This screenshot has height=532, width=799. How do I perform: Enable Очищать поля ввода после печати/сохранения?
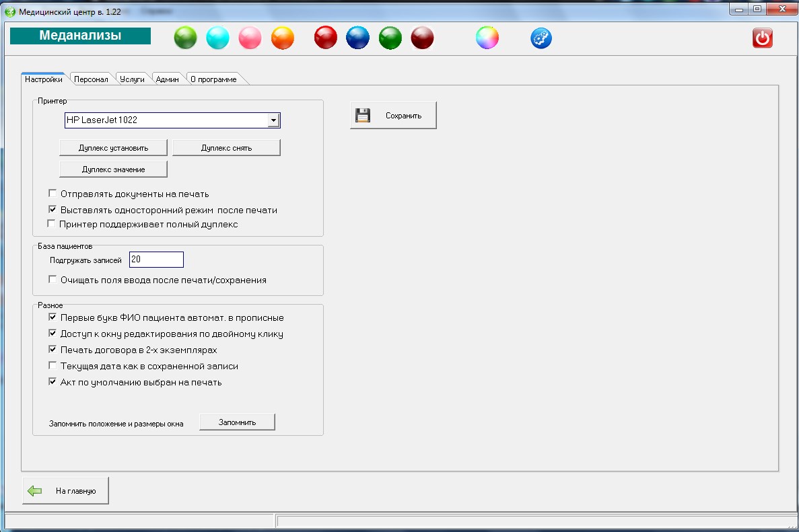pyautogui.click(x=53, y=280)
